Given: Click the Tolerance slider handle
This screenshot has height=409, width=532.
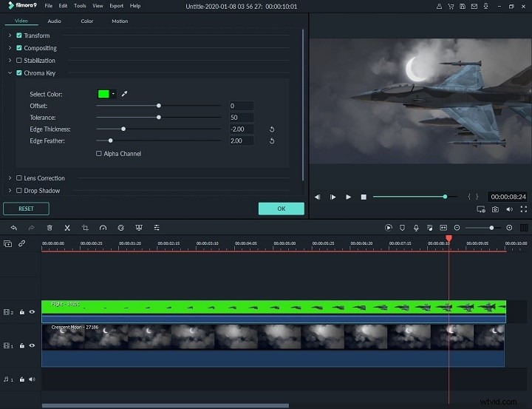Looking at the screenshot, I should (158, 117).
